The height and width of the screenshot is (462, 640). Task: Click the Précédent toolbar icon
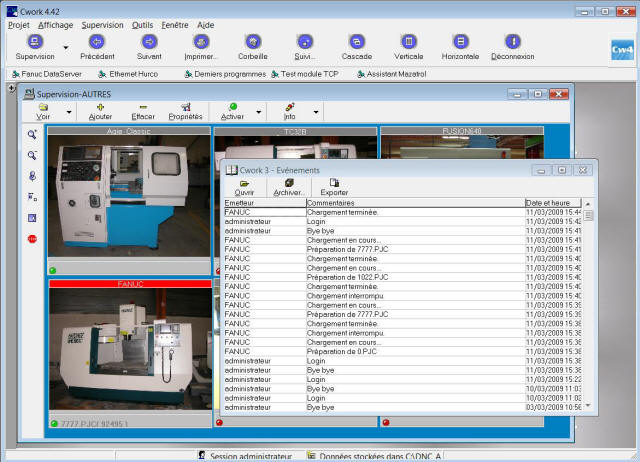point(97,42)
